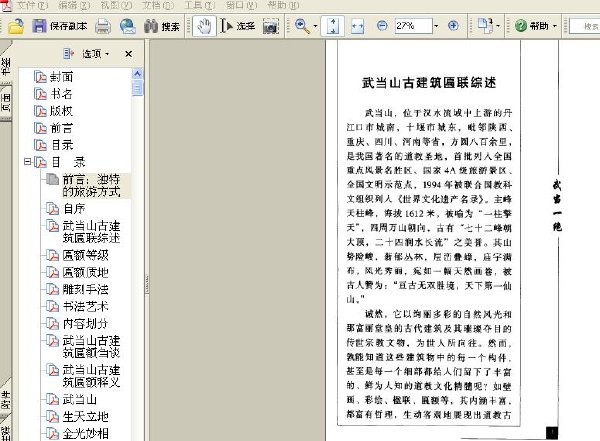
Task: Choose the Zoom In magnifier tool
Action: point(302,26)
